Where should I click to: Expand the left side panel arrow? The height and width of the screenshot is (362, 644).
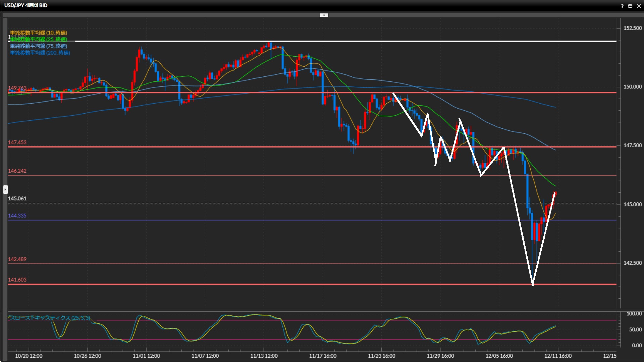(5, 190)
